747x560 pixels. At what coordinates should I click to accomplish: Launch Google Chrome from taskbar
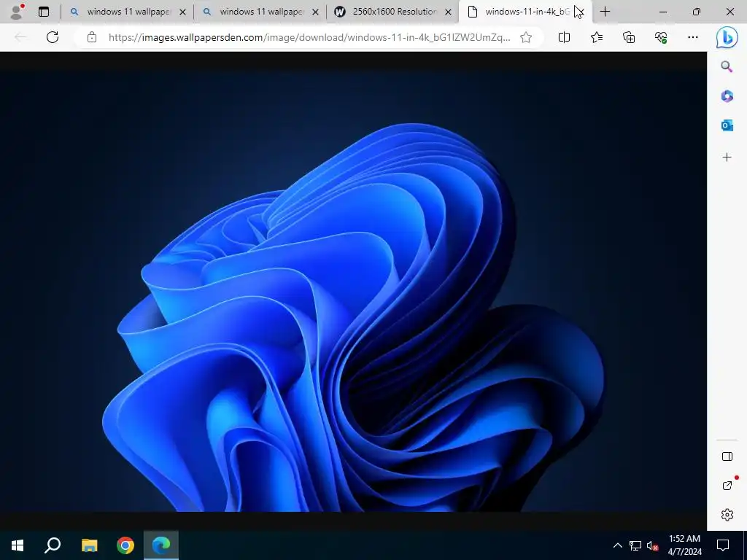(x=125, y=545)
